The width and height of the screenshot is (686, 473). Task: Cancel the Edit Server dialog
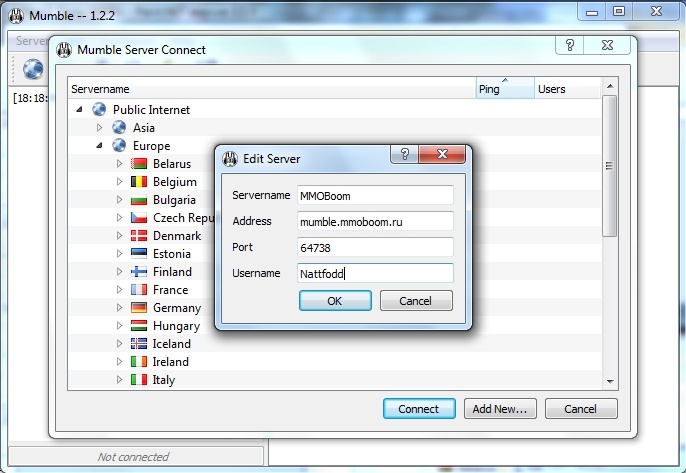coord(416,301)
